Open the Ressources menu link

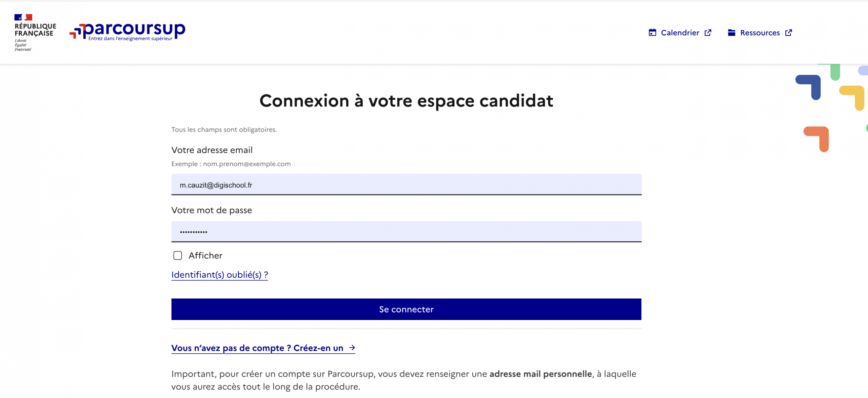click(760, 33)
